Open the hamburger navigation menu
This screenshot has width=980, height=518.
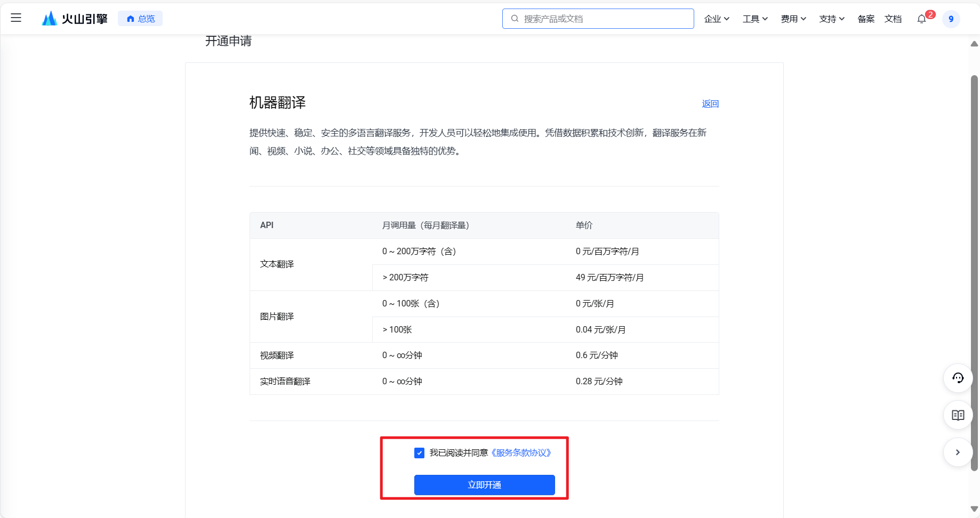pyautogui.click(x=16, y=18)
